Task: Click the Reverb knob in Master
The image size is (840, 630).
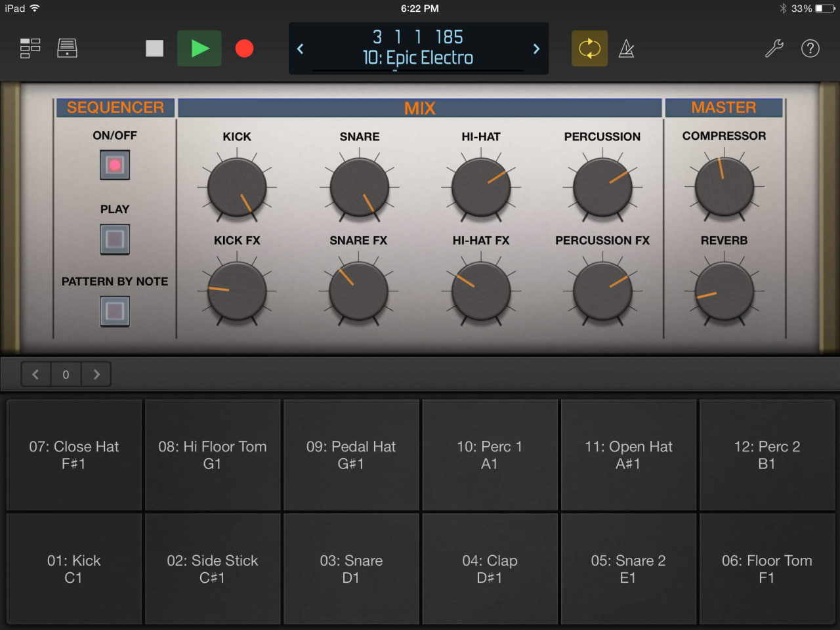Action: pyautogui.click(x=724, y=291)
